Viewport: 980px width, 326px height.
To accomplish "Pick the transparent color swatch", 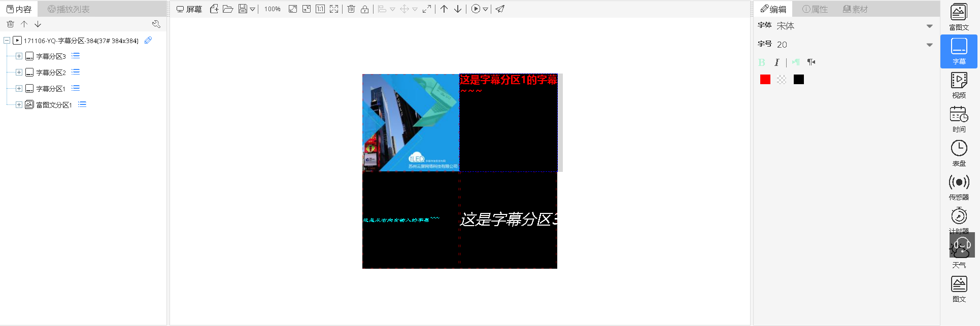I will coord(782,80).
